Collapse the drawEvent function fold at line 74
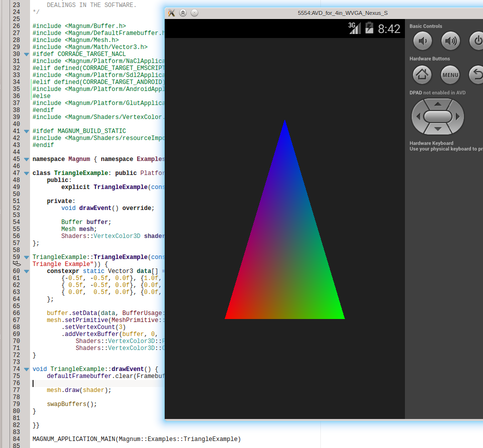 tap(26, 369)
